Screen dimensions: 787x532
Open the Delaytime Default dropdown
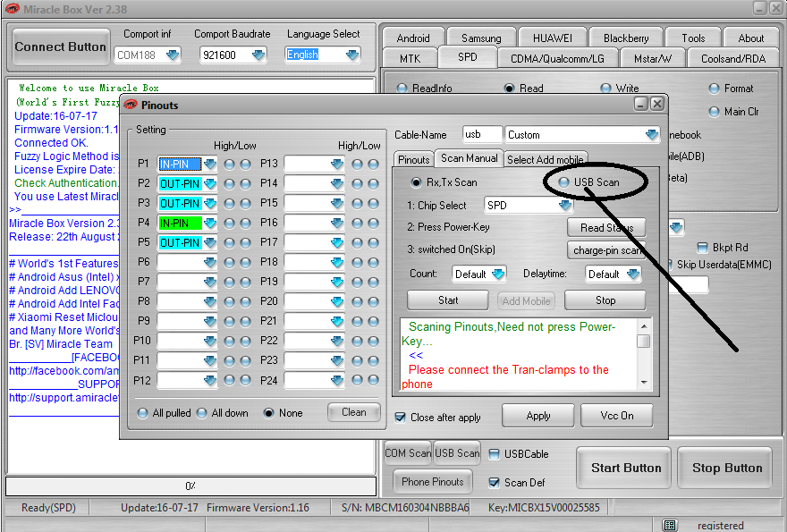633,274
